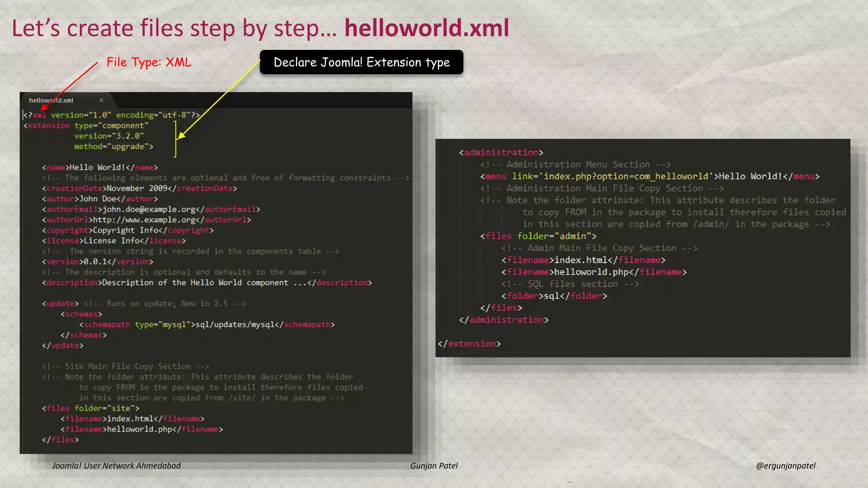Click site section helloworld.php filename line
The image size is (868, 488).
click(142, 429)
